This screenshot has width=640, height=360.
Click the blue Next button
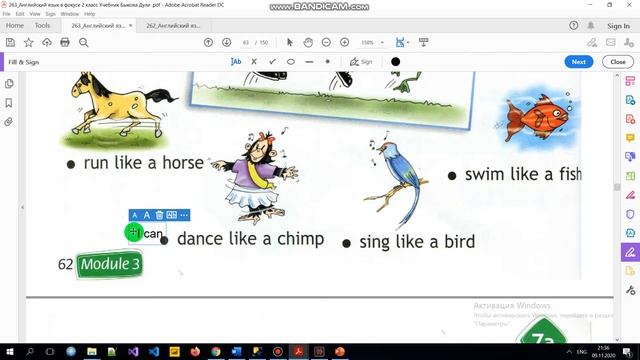pos(579,62)
